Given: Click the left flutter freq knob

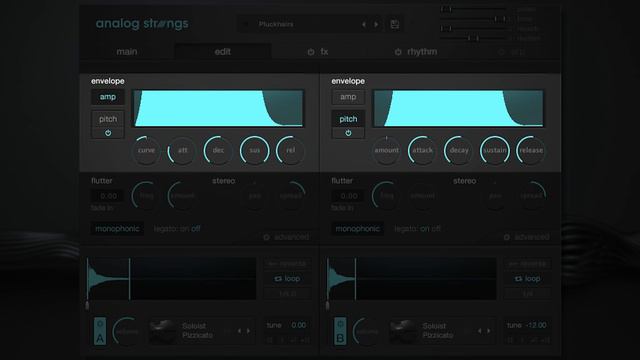Looking at the screenshot, I should coord(146,196).
